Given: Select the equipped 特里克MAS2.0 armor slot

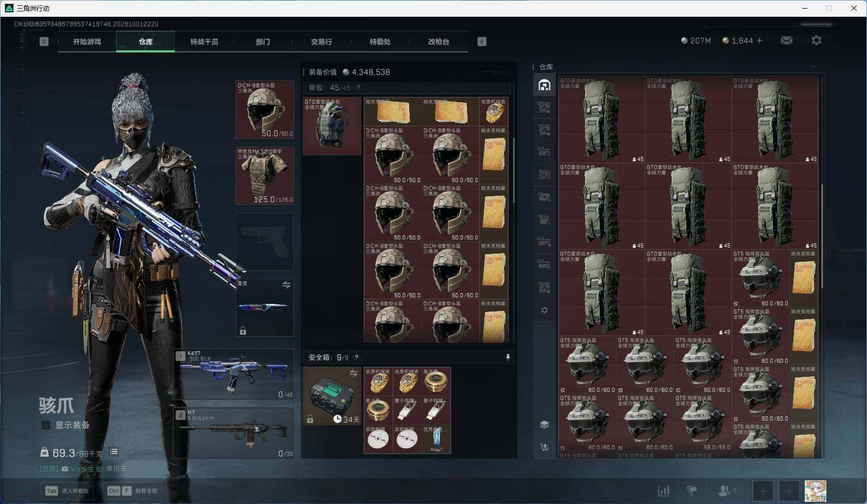Looking at the screenshot, I should tap(265, 176).
